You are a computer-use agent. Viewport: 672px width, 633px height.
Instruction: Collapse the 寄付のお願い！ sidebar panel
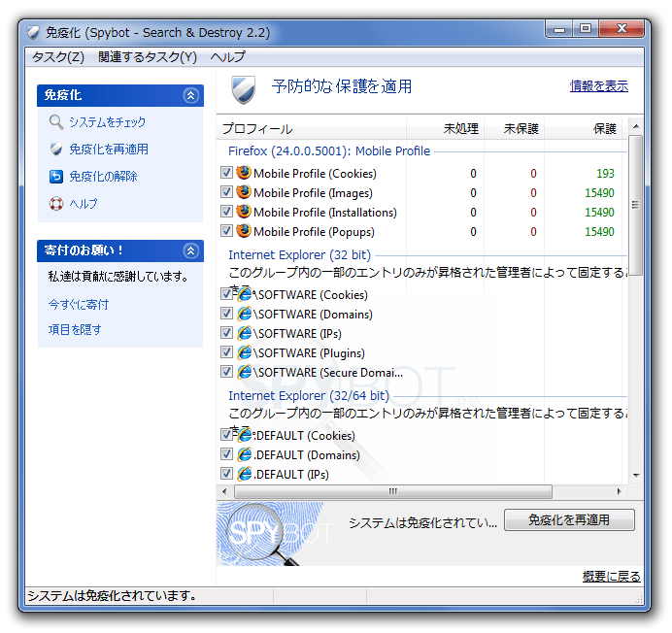pyautogui.click(x=190, y=250)
